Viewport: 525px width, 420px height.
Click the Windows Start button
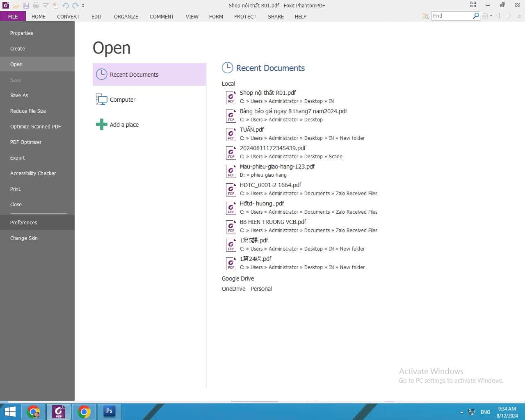[x=10, y=411]
